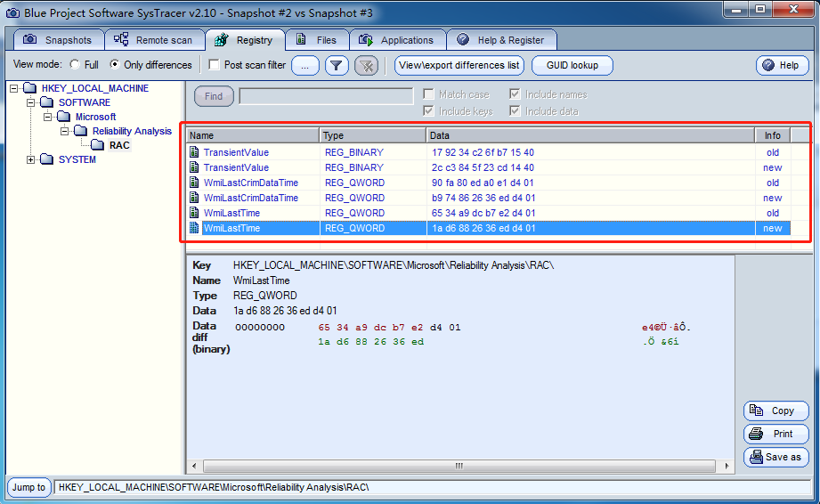Image resolution: width=820 pixels, height=504 pixels.
Task: Click the horizontal scrollbar right arrow
Action: click(x=727, y=466)
